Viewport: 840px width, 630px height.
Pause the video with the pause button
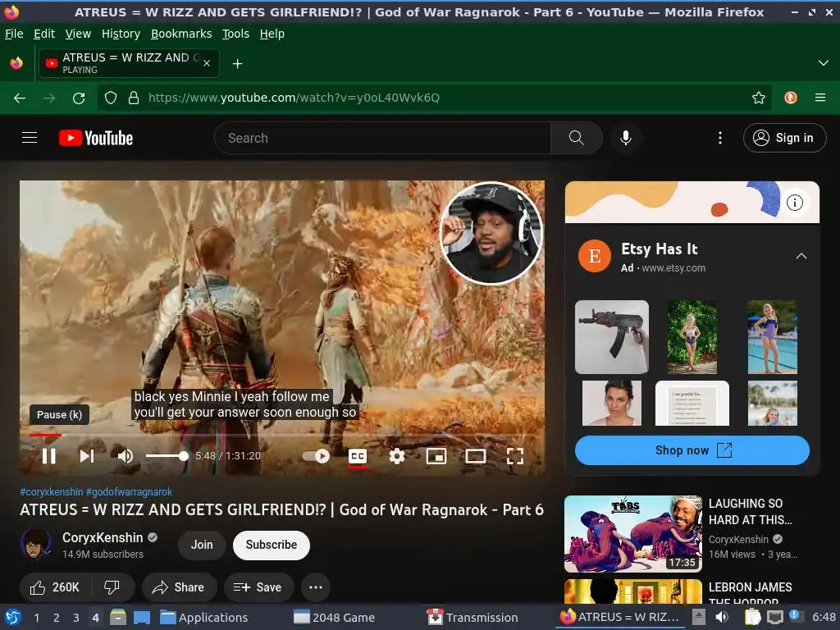pos(48,456)
